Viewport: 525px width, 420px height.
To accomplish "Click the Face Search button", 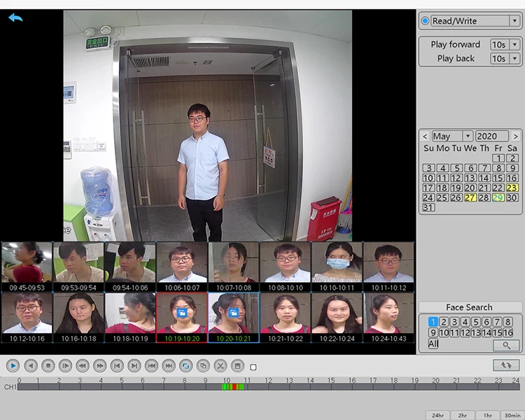I will (469, 307).
